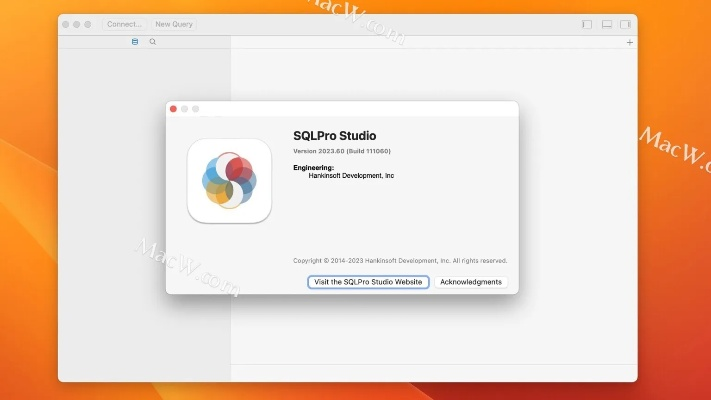This screenshot has width=711, height=400.
Task: Toggle the right inspector panel icon
Action: (625, 24)
